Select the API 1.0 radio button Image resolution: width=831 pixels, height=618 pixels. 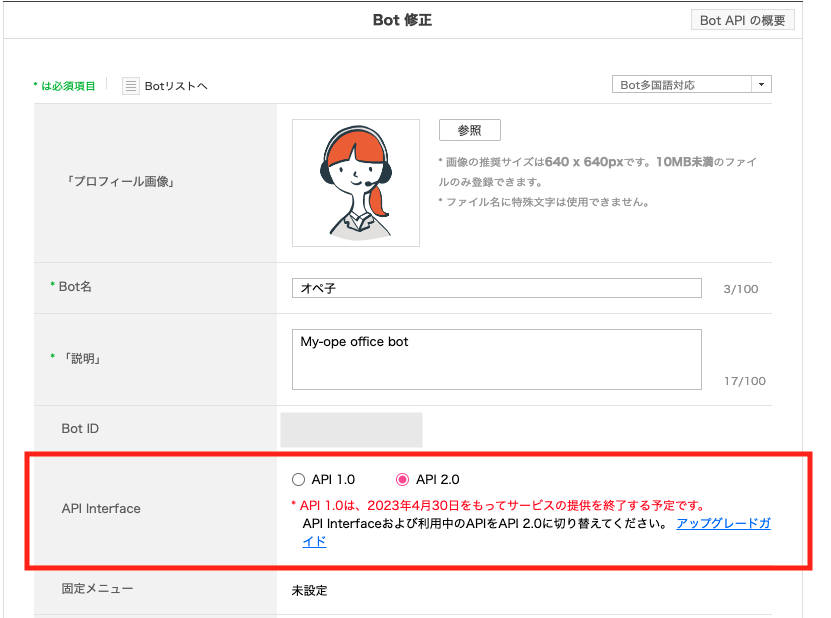298,479
